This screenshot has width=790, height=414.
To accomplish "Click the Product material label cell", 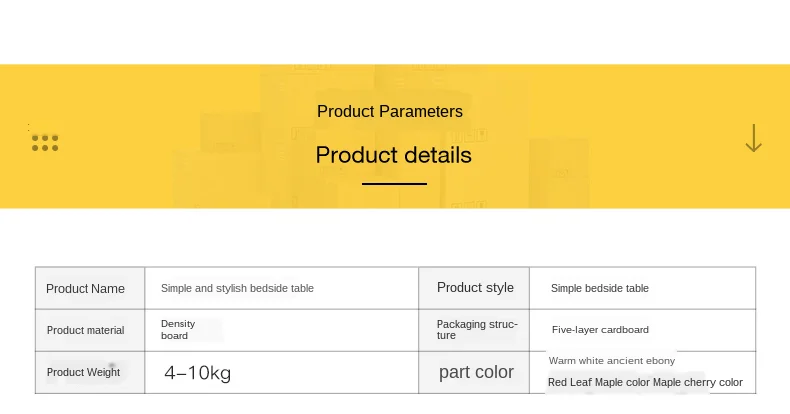I will coord(90,330).
